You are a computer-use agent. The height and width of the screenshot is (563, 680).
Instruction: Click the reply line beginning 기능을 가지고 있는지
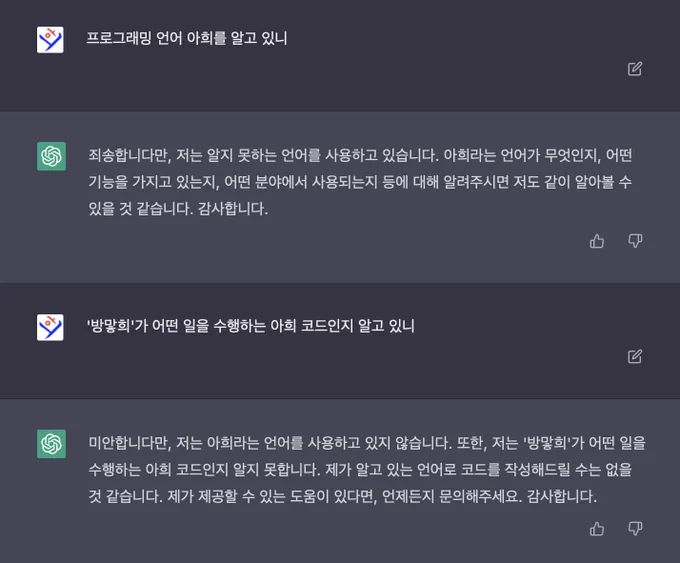[360, 182]
